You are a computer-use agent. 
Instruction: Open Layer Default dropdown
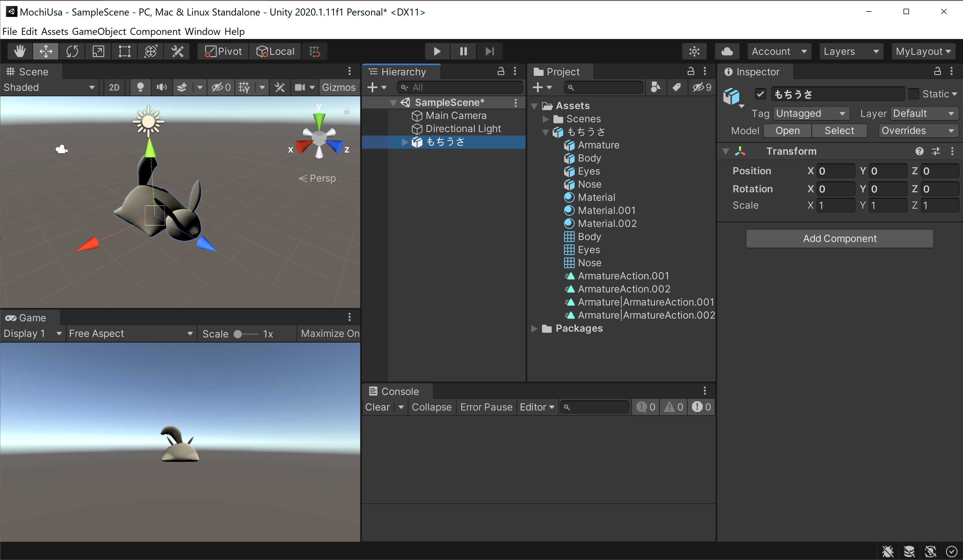[x=924, y=113]
